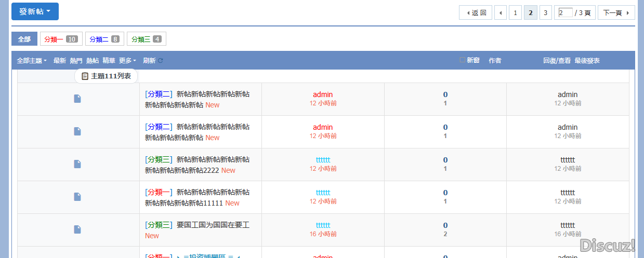Screen dimensions: 644x258
Task: Click the thread icon of second 分類二 row
Action: 77,131
